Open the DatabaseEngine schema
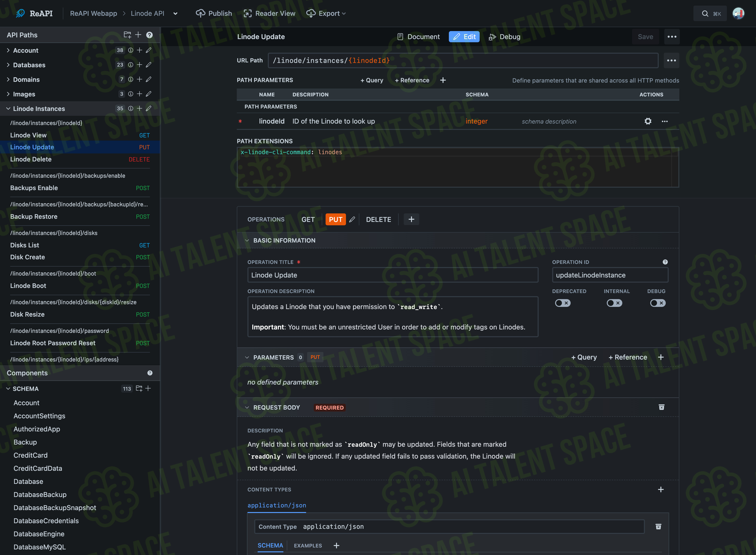Viewport: 756px width, 555px height. (39, 534)
